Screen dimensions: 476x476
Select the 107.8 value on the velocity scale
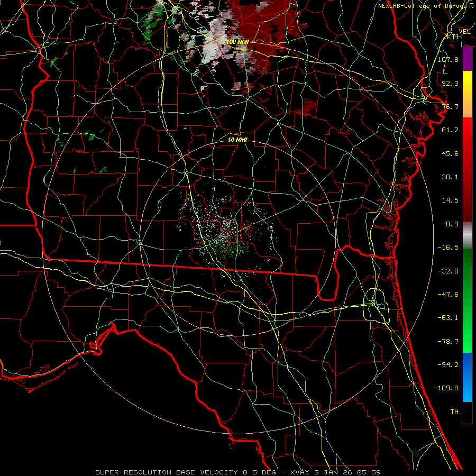[x=448, y=59]
